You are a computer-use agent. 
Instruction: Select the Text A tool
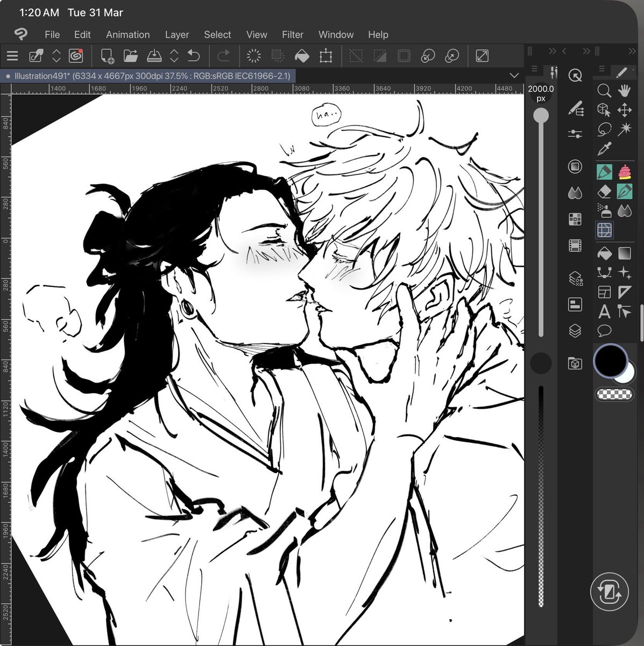coord(604,311)
